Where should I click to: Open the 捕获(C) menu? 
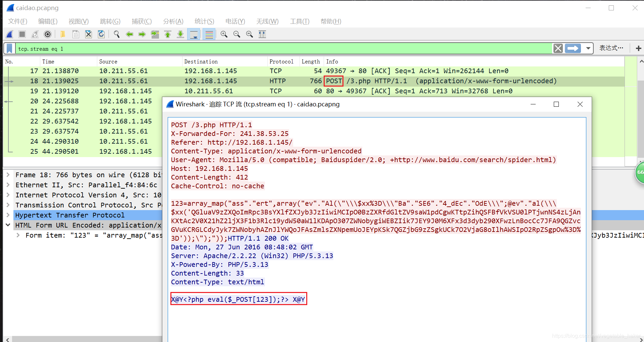click(142, 21)
